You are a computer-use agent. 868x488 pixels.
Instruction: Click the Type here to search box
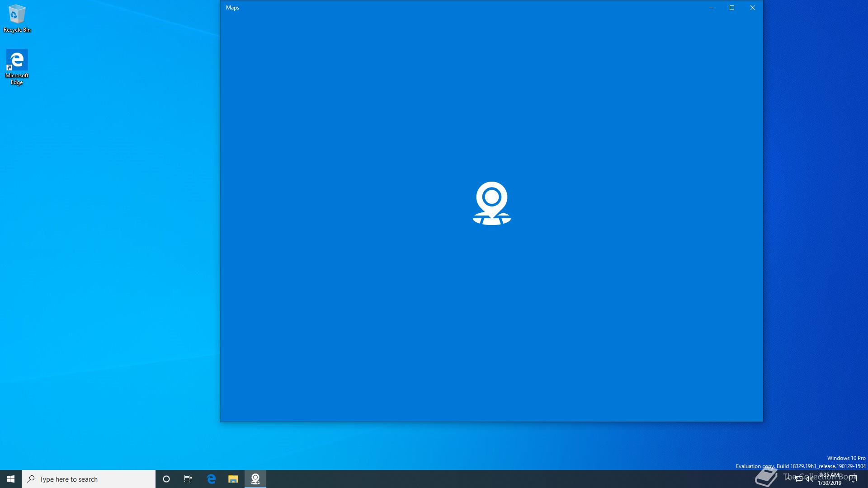coord(89,479)
